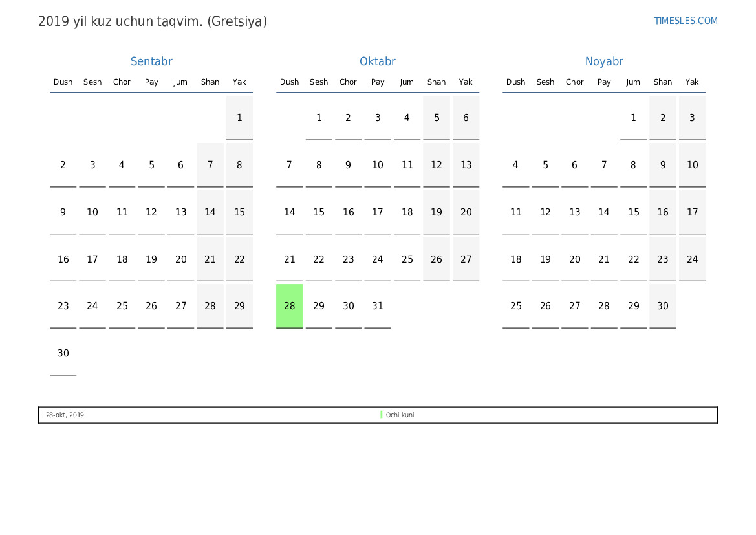
Task: Click the Oktabr month heading
Action: tap(378, 61)
